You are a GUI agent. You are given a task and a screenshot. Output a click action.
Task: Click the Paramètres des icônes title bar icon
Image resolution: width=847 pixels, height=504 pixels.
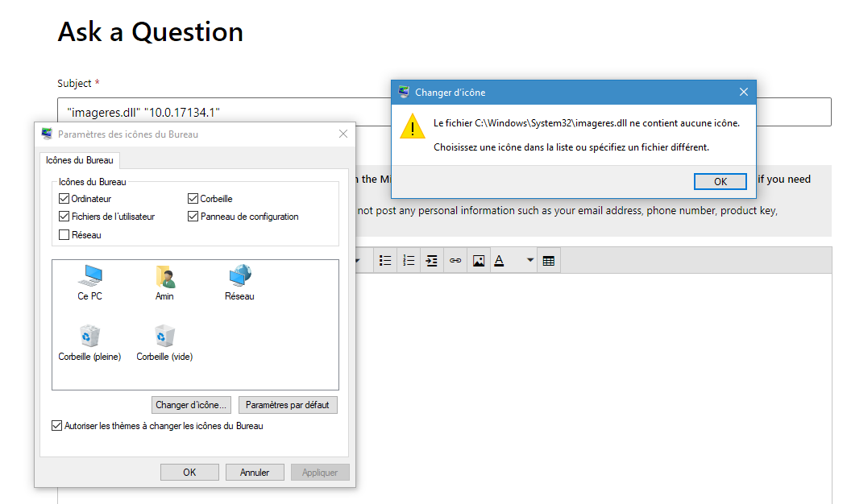[x=47, y=134]
